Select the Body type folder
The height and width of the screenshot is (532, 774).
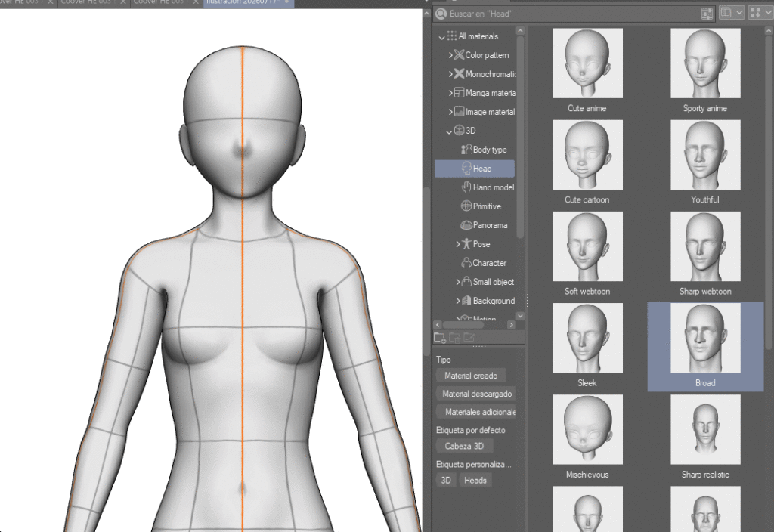[484, 150]
